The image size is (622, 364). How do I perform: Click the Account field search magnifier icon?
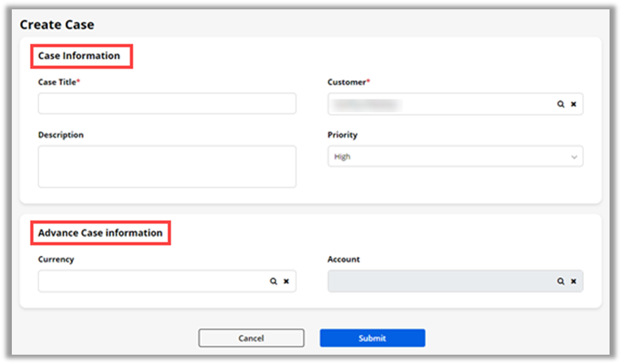point(560,281)
